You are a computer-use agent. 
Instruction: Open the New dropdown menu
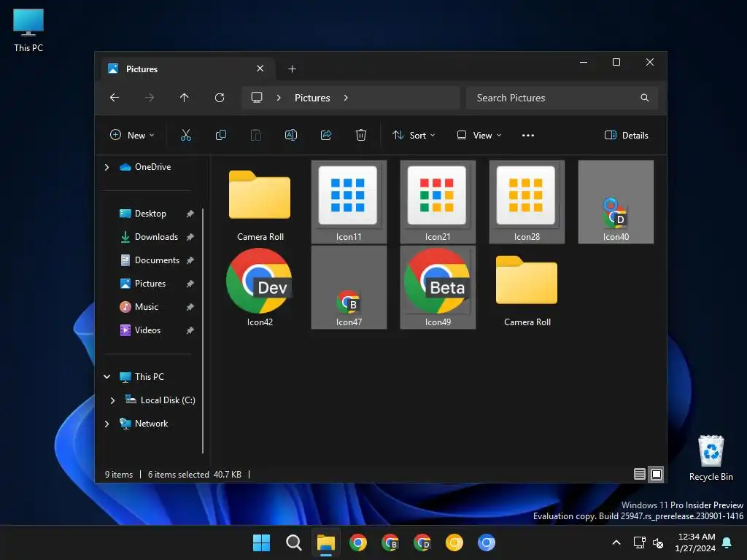132,135
